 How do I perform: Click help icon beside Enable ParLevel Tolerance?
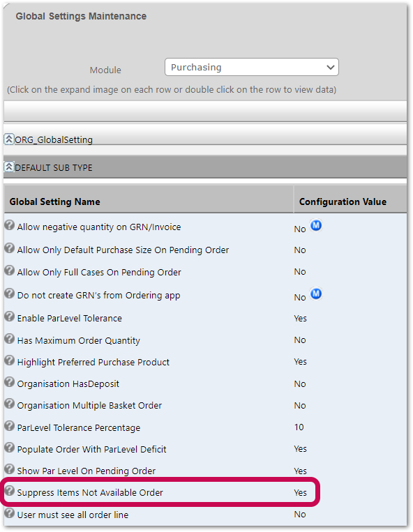[x=10, y=317]
